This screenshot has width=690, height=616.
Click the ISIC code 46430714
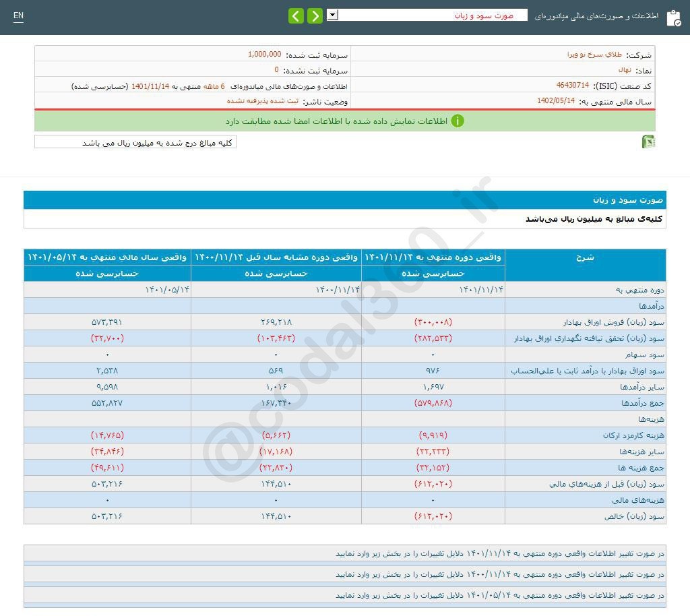[573, 86]
